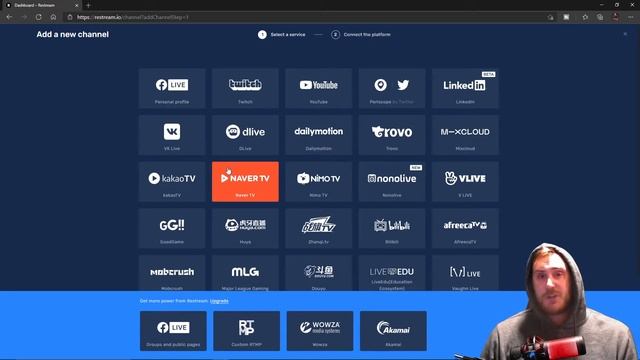Open the browser collections icon
Viewport: 640px width, 360px height.
point(600,17)
